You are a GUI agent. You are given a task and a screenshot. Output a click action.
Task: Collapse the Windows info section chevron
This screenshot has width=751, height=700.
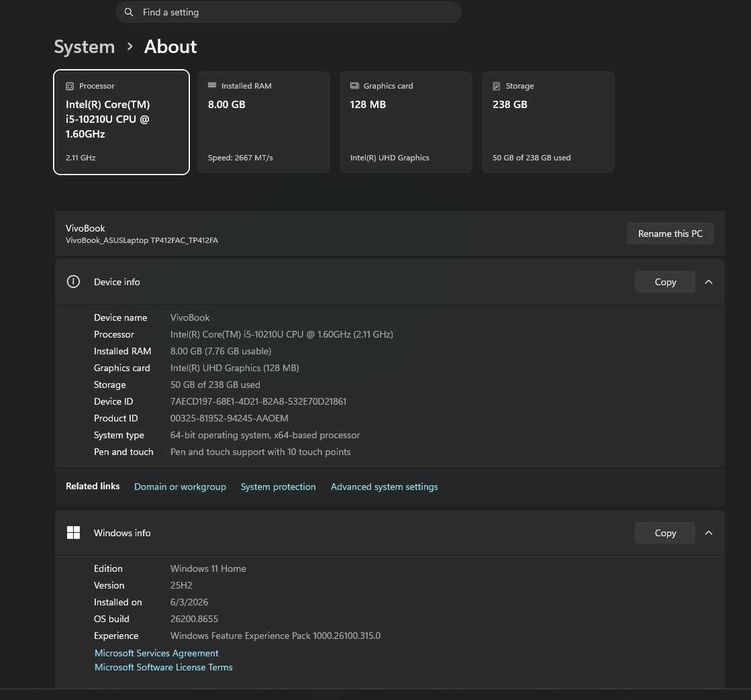(708, 533)
